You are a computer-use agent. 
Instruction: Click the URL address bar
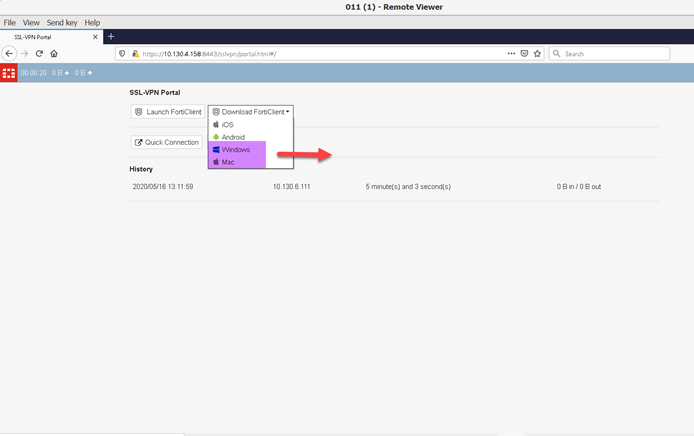[320, 54]
